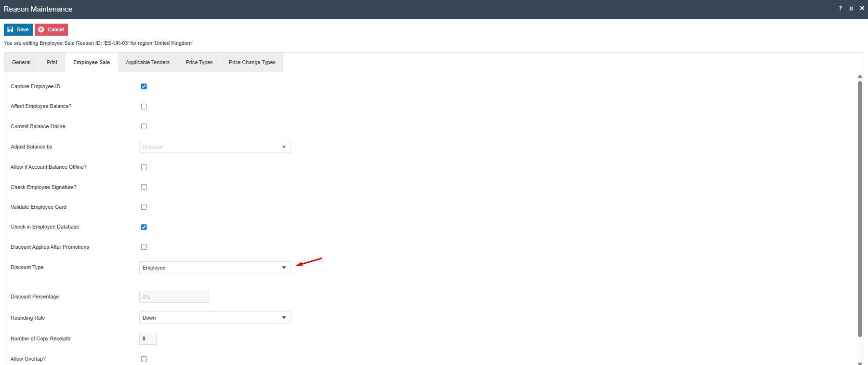Open the Adjust Balance by dropdown

coord(215,147)
